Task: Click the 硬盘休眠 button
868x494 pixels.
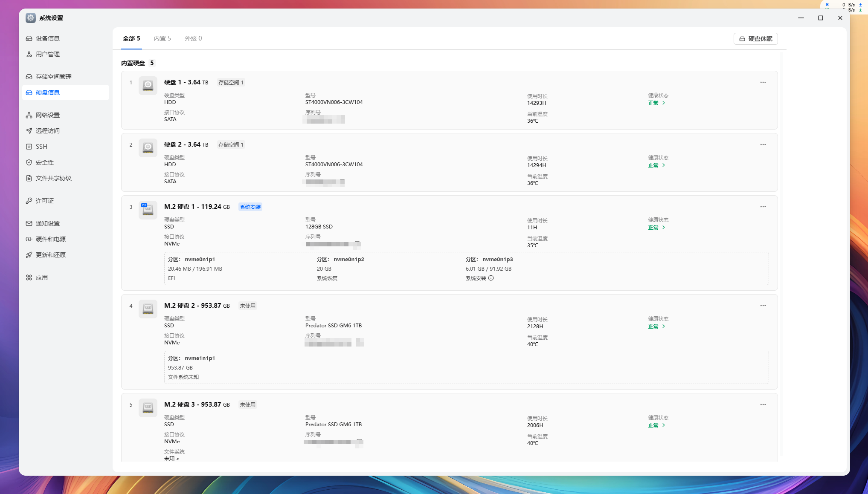Action: [755, 39]
